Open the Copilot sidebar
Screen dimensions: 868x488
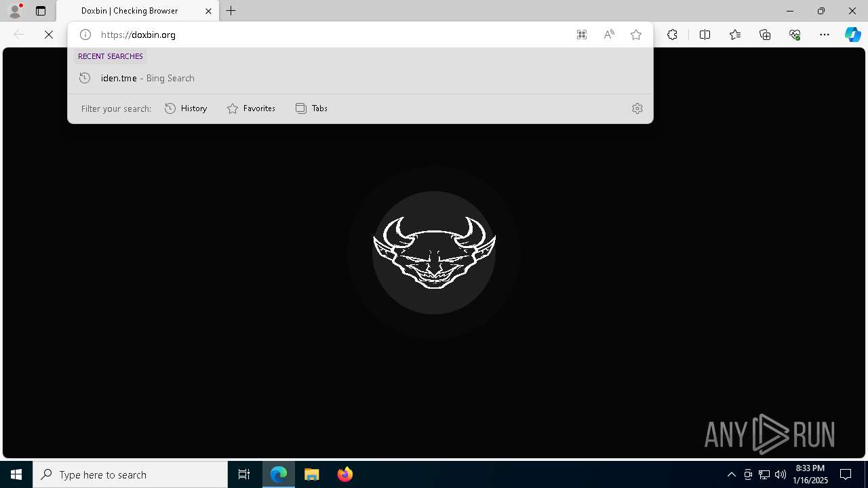tap(853, 35)
